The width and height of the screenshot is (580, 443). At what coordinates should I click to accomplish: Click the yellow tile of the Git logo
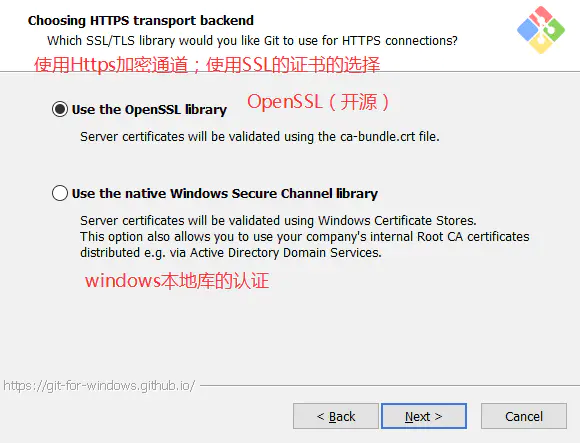541,44
